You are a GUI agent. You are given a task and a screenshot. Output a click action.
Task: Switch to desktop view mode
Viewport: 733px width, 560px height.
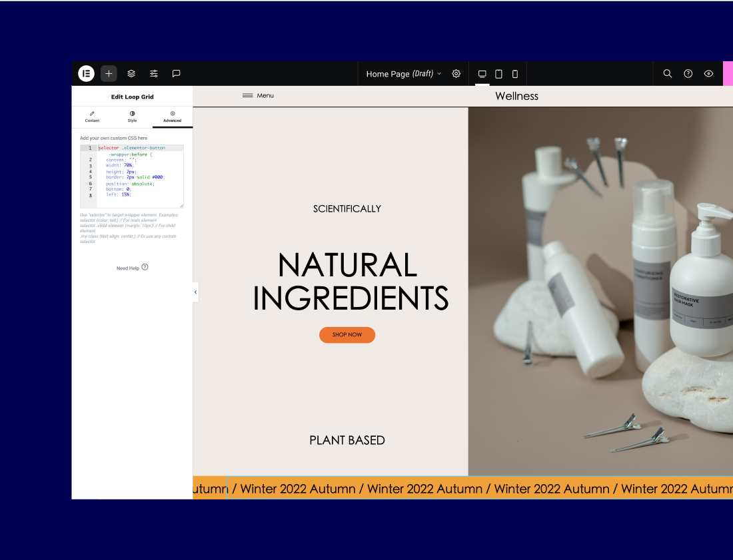[x=482, y=73]
